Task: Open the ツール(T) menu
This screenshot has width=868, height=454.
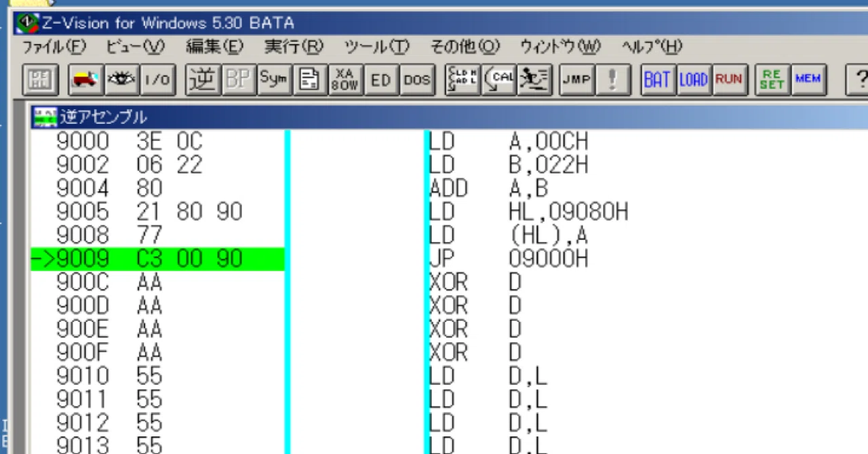Action: (377, 47)
